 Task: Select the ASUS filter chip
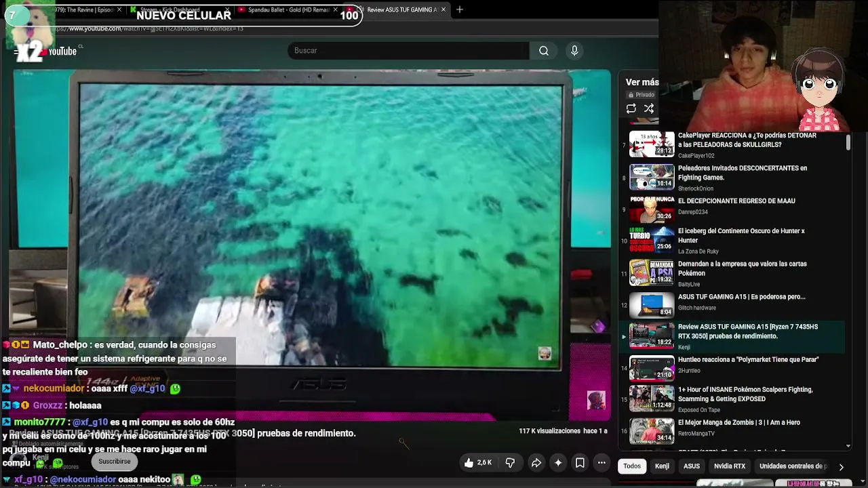(x=692, y=466)
